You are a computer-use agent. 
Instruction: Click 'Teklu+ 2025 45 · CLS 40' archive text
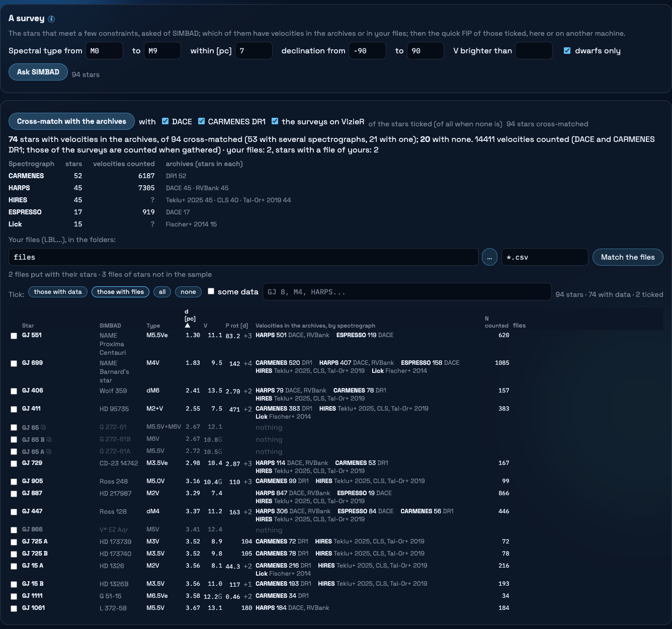click(x=202, y=200)
